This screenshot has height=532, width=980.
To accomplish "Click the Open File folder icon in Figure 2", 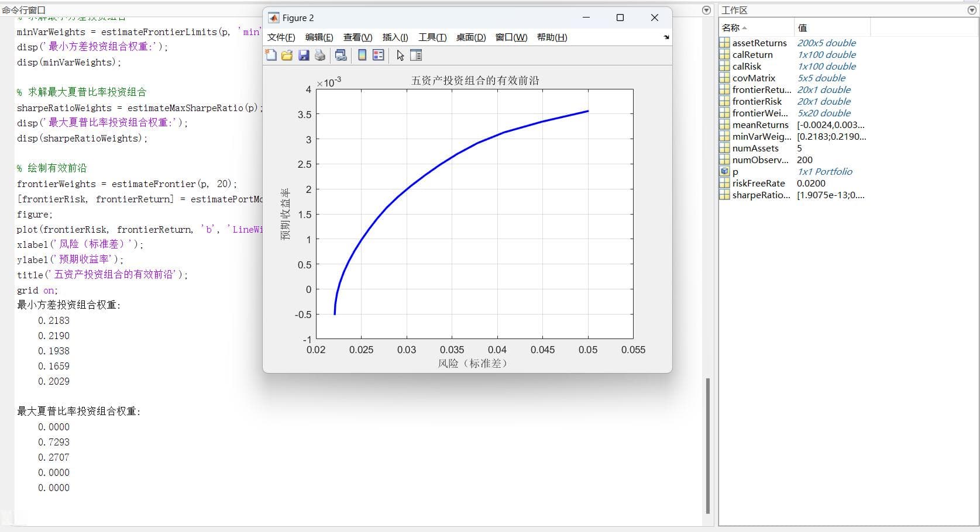I will pos(287,55).
